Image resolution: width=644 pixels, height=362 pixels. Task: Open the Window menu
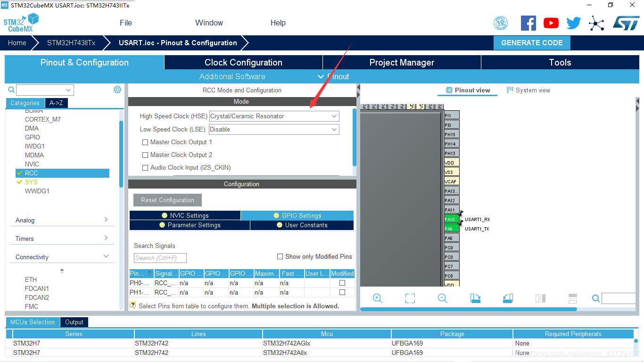pyautogui.click(x=209, y=23)
